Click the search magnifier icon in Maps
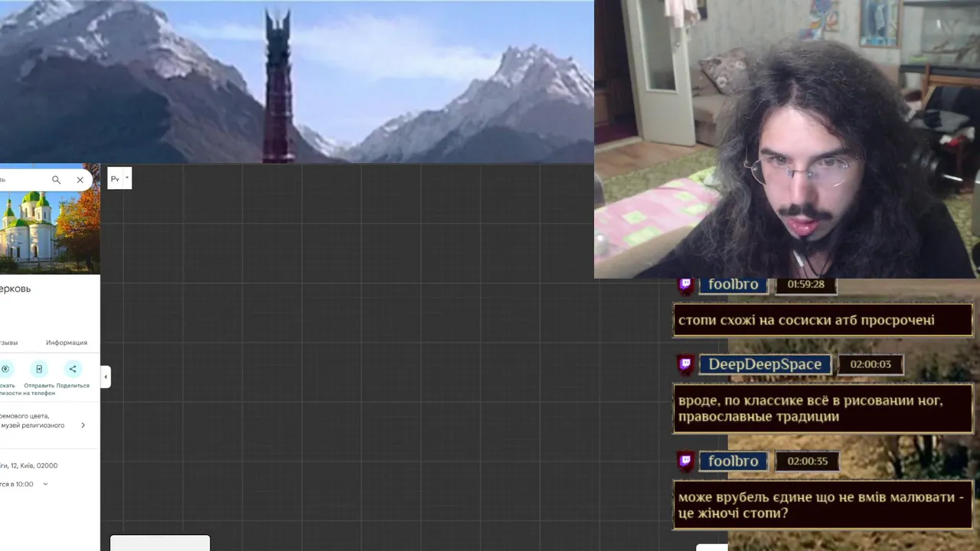This screenshot has height=551, width=980. [x=56, y=180]
